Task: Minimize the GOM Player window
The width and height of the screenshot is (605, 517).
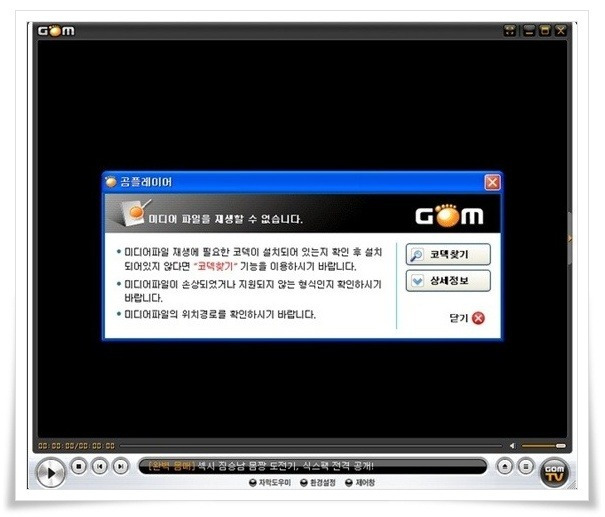Action: tap(529, 30)
